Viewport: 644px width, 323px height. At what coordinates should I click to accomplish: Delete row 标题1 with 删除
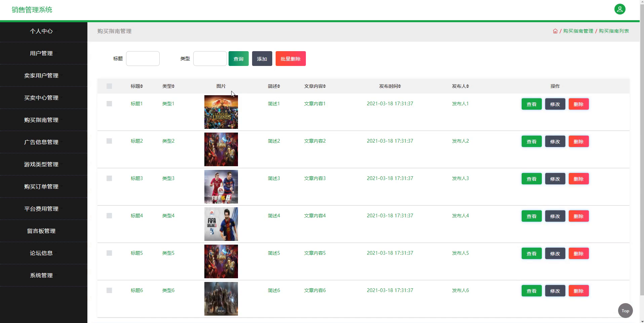[578, 104]
